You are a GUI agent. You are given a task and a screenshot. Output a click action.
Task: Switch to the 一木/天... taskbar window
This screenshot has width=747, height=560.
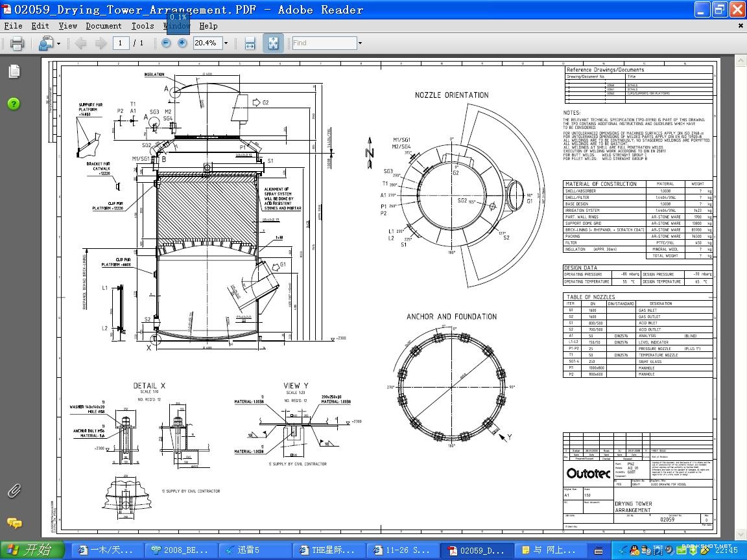(106, 550)
